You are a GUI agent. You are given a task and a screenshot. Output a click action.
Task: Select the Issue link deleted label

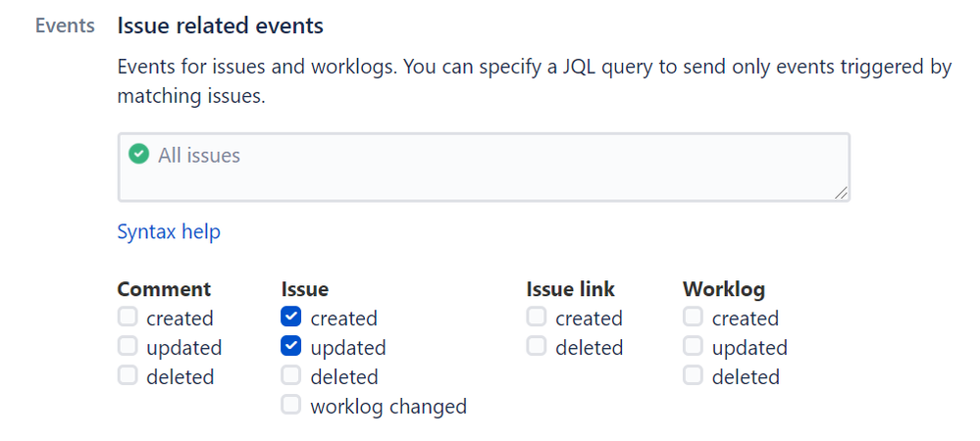[590, 348]
